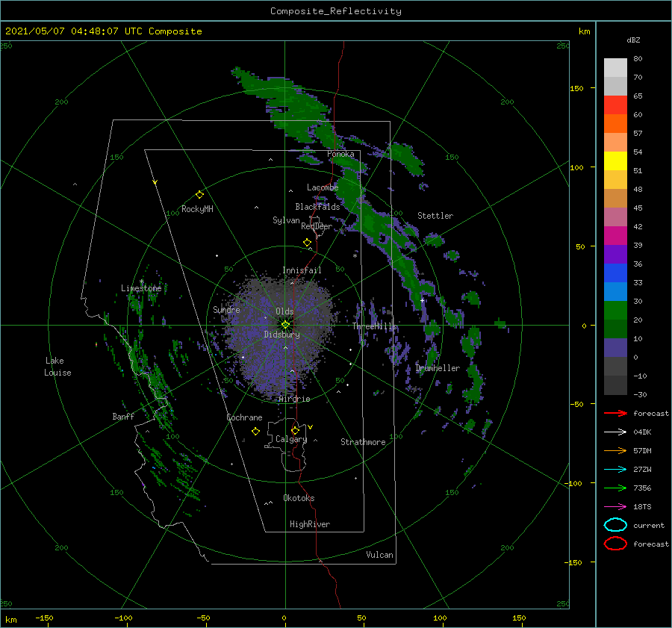Click the yellow diamond marker above Calgary label
Viewport: 672px width, 628px height.
pos(295,430)
